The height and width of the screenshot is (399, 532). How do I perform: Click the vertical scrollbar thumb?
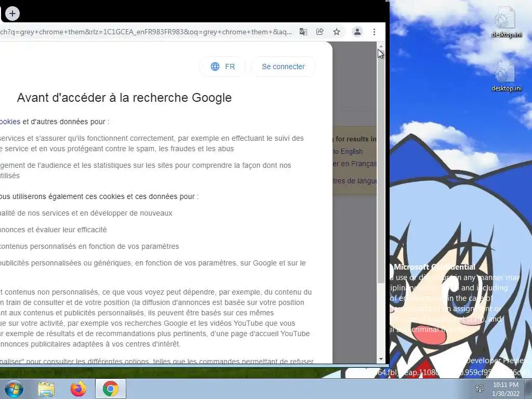click(x=381, y=166)
